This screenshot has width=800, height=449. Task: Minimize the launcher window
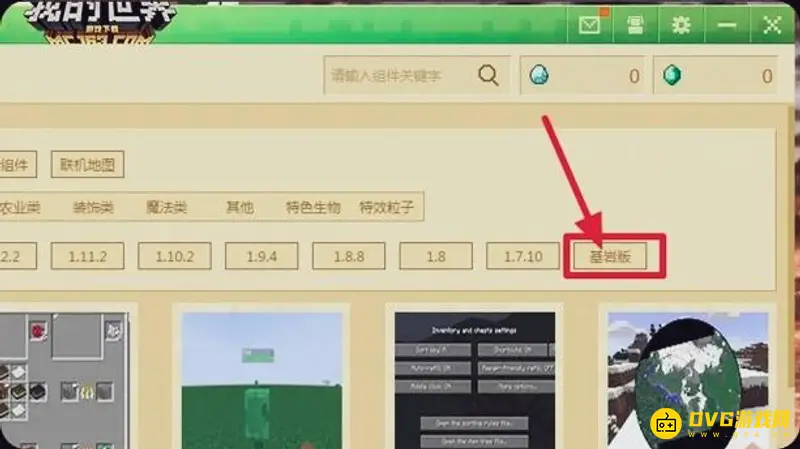click(x=727, y=25)
